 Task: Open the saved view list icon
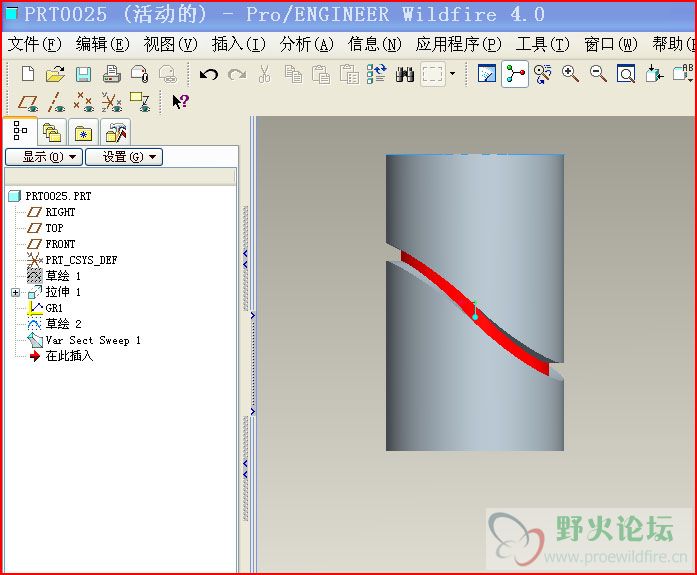683,74
